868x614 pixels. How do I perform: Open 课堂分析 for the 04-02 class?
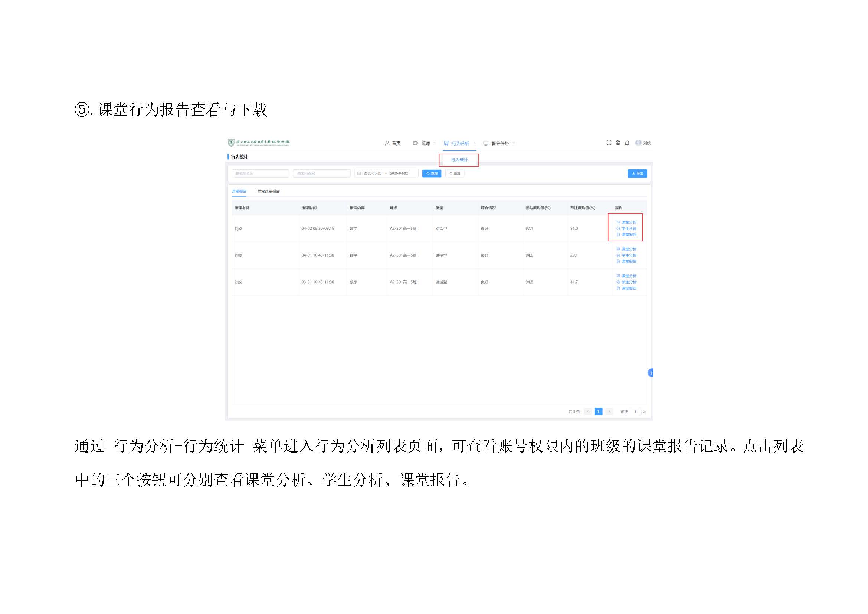[628, 222]
